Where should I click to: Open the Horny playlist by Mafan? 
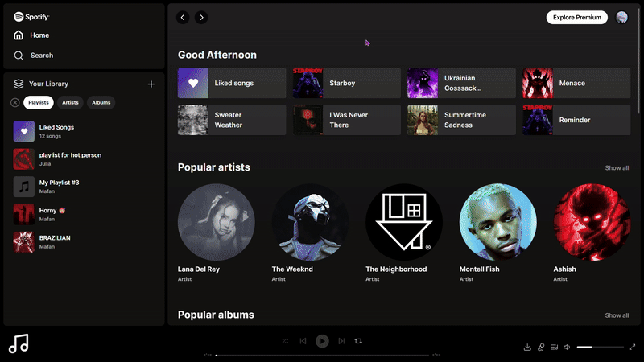click(x=85, y=214)
